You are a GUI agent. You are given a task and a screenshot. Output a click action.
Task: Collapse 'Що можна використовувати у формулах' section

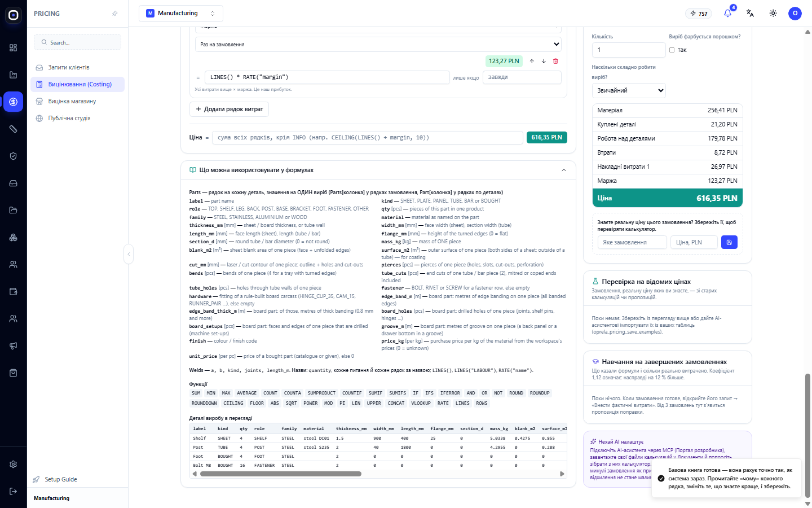tap(564, 170)
